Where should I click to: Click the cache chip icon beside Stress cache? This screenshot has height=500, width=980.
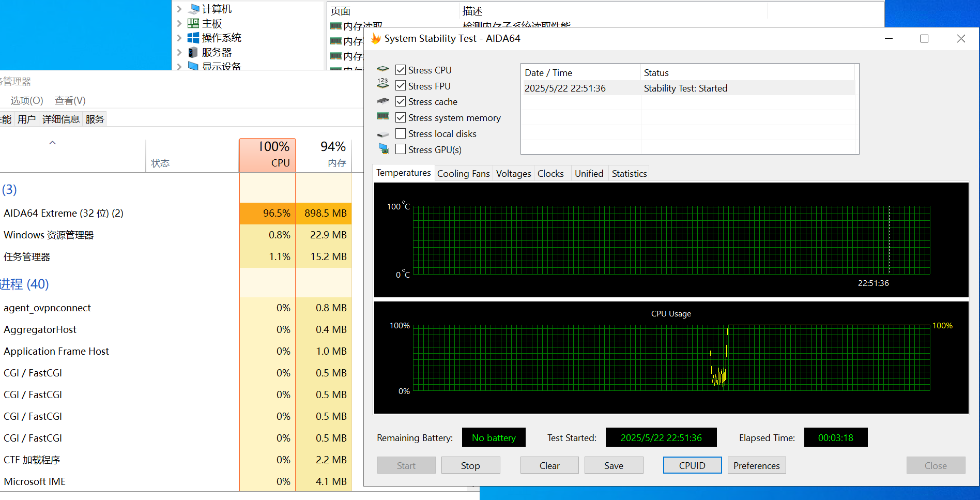[x=382, y=101]
